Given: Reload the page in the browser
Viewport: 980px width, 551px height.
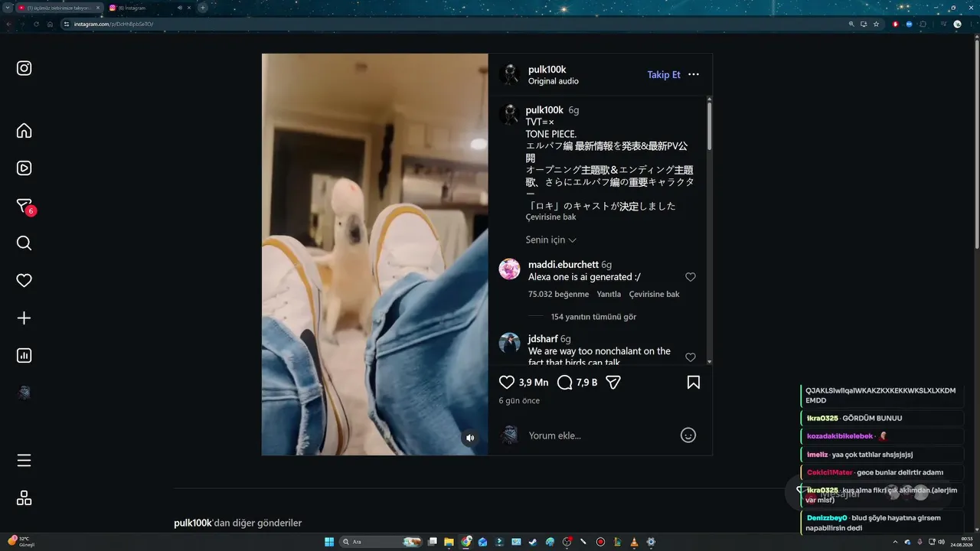Looking at the screenshot, I should tap(36, 24).
